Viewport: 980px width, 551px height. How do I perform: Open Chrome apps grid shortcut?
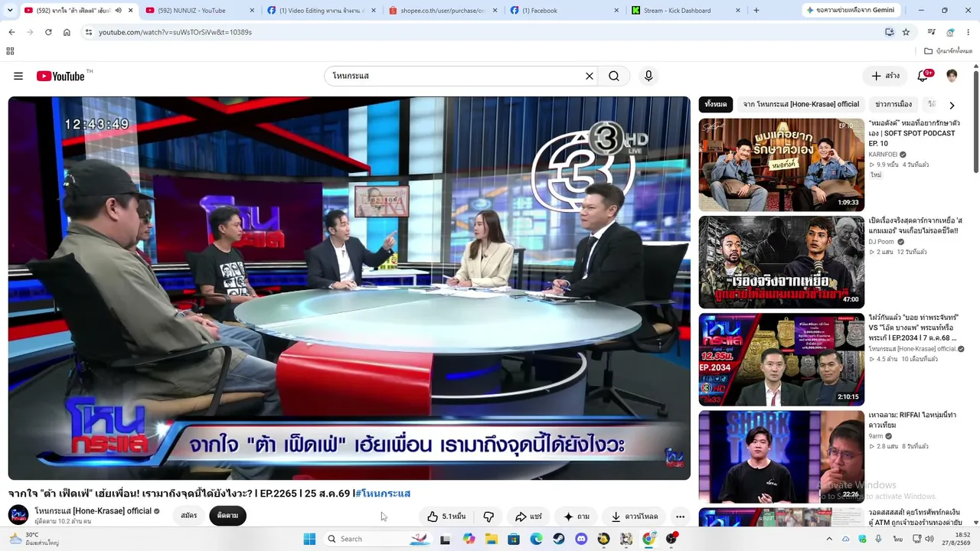pyautogui.click(x=10, y=51)
